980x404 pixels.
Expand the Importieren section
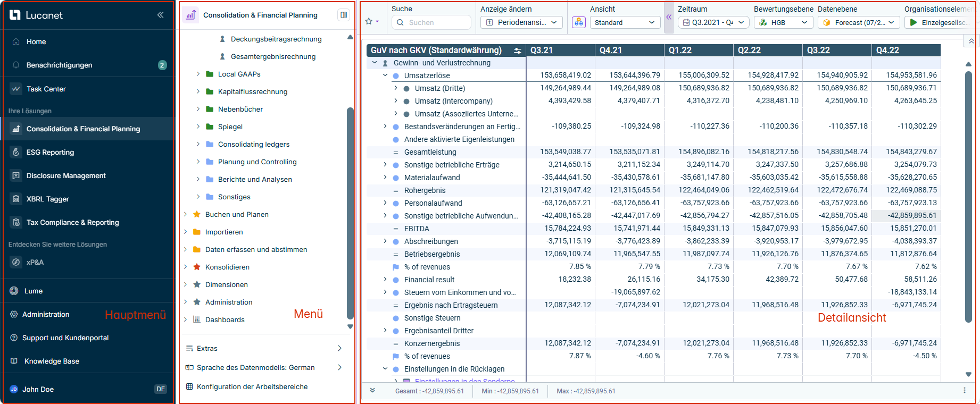coord(185,232)
